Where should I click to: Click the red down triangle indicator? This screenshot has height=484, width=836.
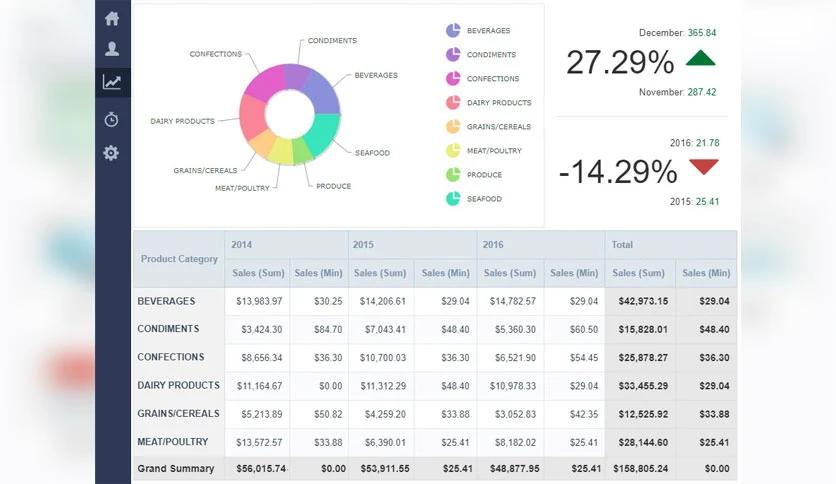704,167
